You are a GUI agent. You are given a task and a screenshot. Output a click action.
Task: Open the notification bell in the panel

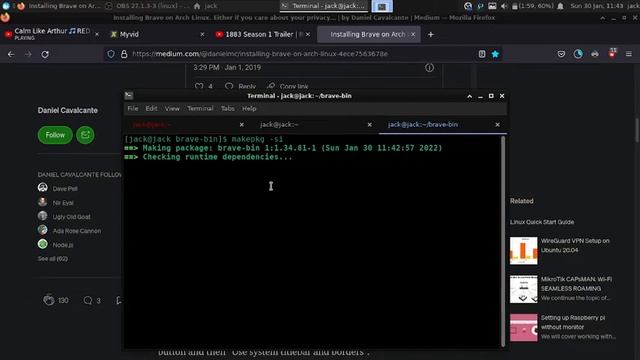point(560,6)
